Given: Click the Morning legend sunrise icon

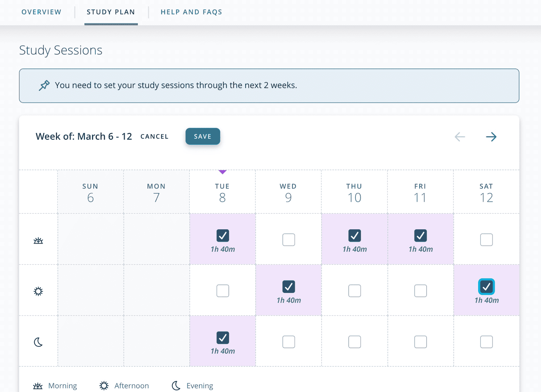Looking at the screenshot, I should pyautogui.click(x=38, y=386).
